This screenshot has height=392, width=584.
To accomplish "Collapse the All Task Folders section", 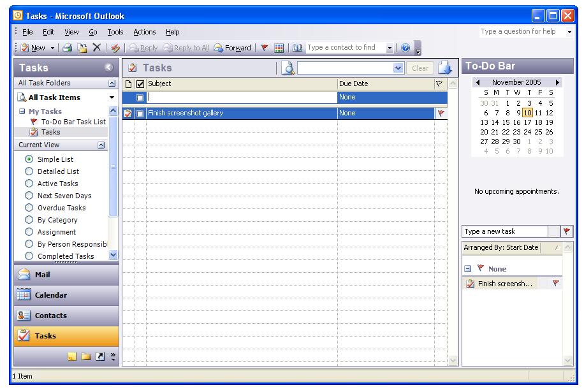I will (112, 83).
